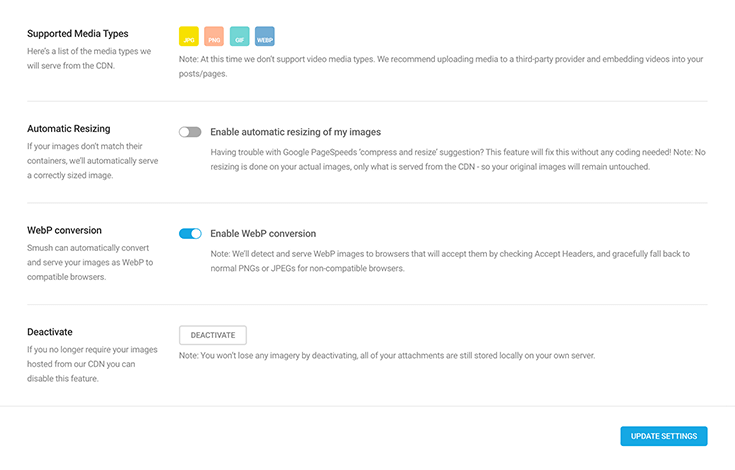The image size is (735, 470).
Task: Select the Automatic Resizing section heading
Action: [68, 128]
